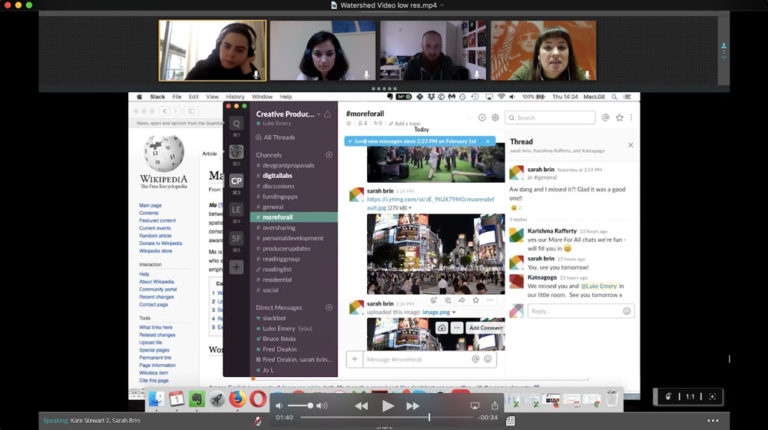The height and width of the screenshot is (430, 768).
Task: Open the digitallabs channel
Action: tap(277, 175)
